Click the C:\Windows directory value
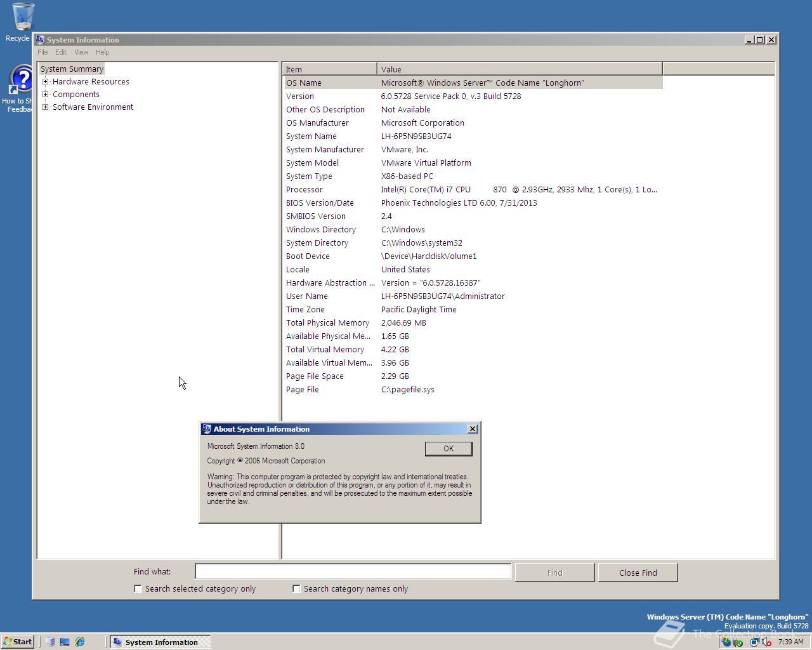The width and height of the screenshot is (812, 650). 403,229
